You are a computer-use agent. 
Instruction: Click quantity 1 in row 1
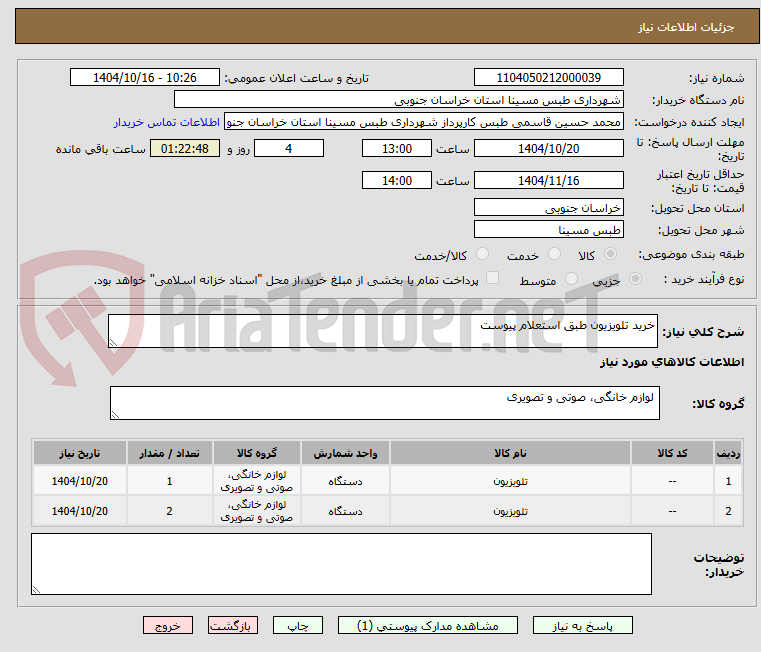pyautogui.click(x=169, y=481)
